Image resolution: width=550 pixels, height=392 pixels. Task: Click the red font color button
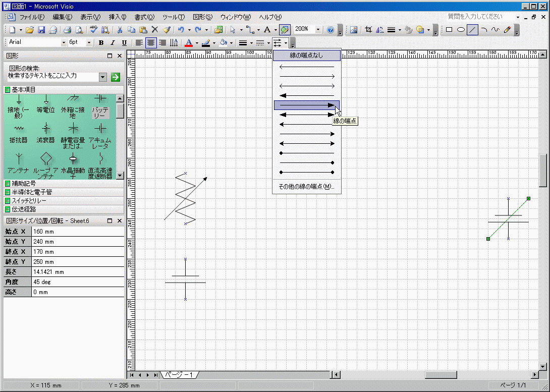tap(189, 43)
